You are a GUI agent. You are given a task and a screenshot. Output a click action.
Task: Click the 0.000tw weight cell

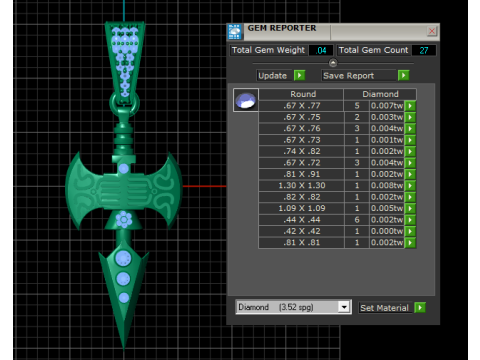387,231
